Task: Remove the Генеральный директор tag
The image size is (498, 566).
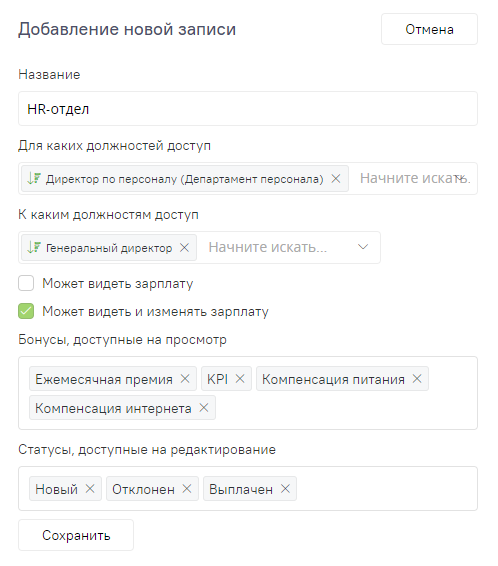Action: pyautogui.click(x=184, y=248)
